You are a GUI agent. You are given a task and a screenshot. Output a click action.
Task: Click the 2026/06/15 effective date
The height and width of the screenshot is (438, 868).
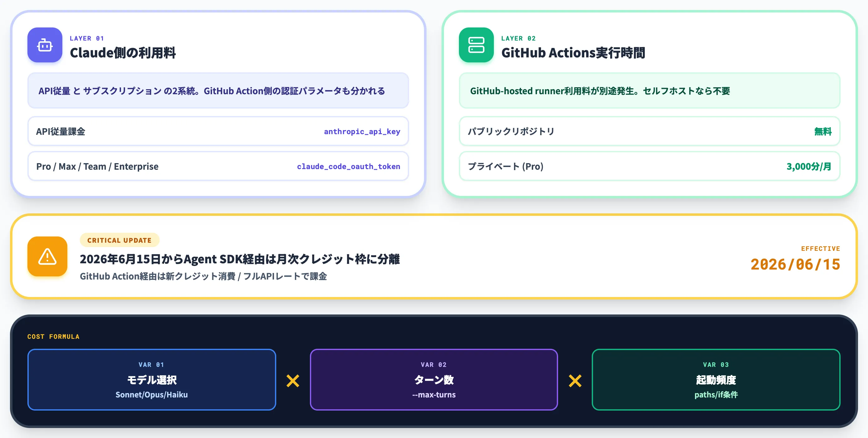(795, 264)
